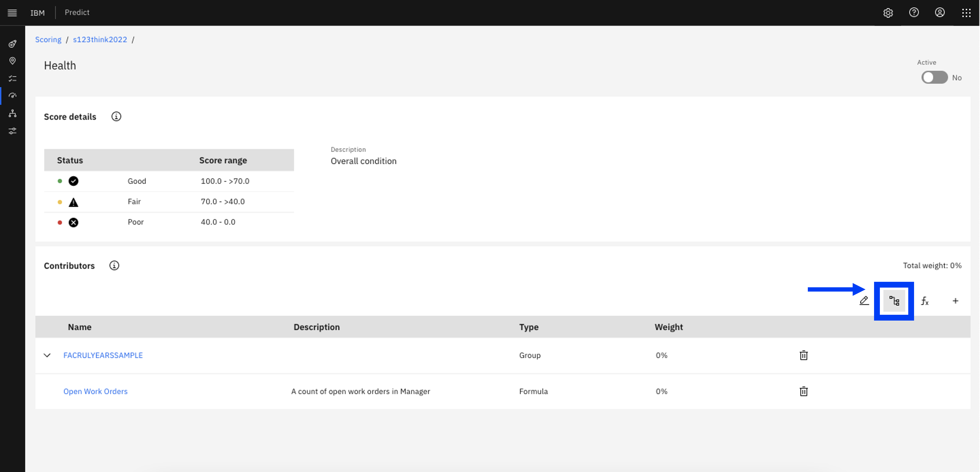Click the sliders settings sidebar icon
This screenshot has width=980, height=472.
(x=13, y=131)
